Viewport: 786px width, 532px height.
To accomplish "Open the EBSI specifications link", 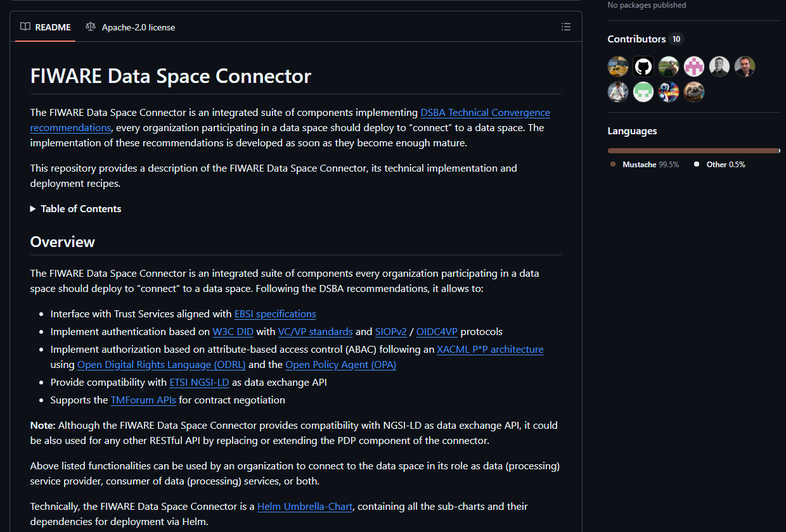I will pyautogui.click(x=275, y=314).
